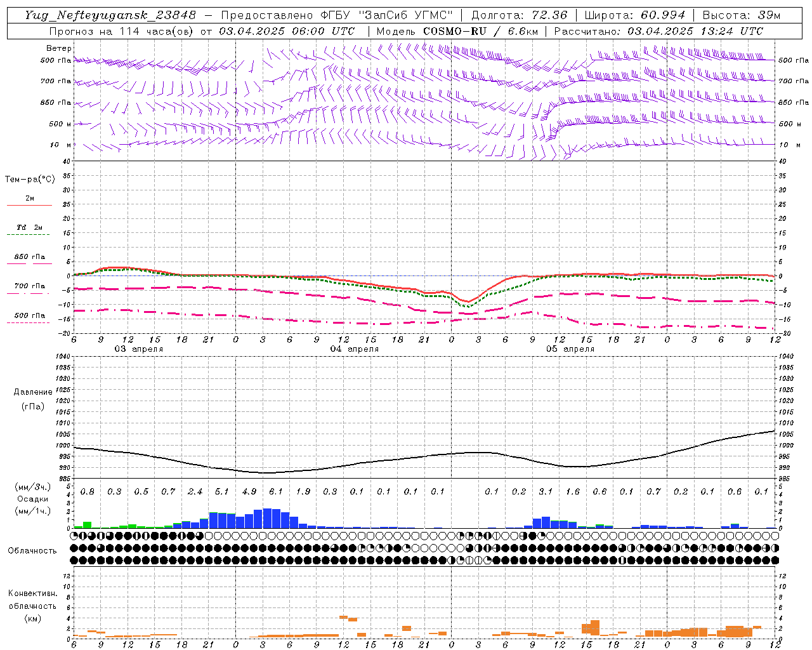Click the 3.1 precipitation value
The width and height of the screenshot is (812, 650).
546,491
